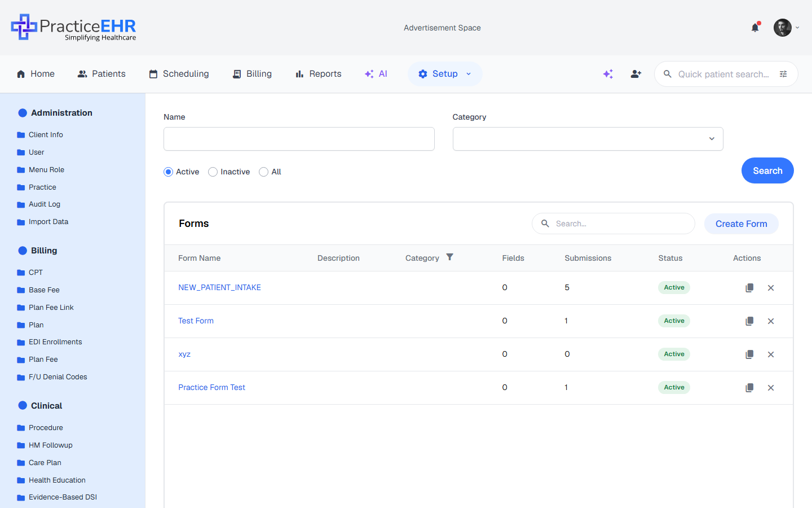812x508 pixels.
Task: Focus the Name input field
Action: (x=299, y=139)
